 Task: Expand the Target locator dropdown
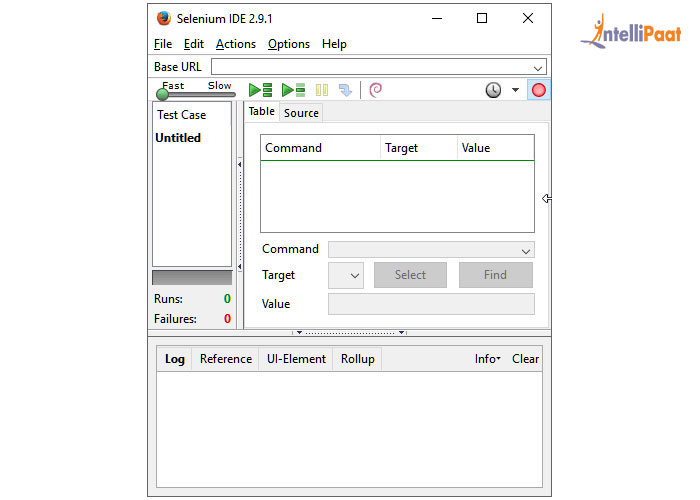(x=346, y=275)
